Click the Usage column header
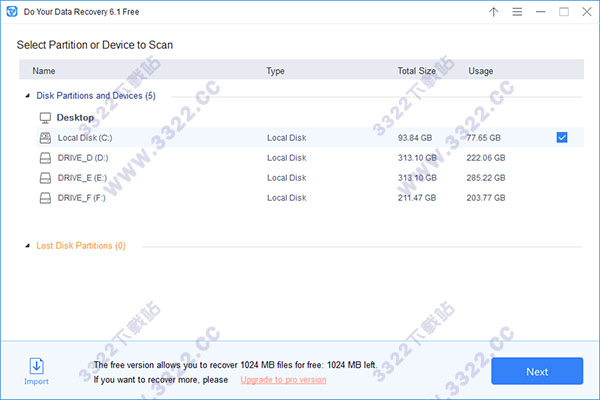 pos(481,71)
